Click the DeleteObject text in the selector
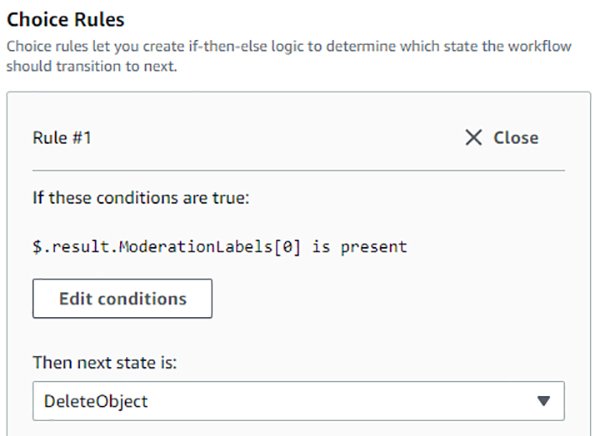Viewport: 600px width, 436px height. pos(96,401)
